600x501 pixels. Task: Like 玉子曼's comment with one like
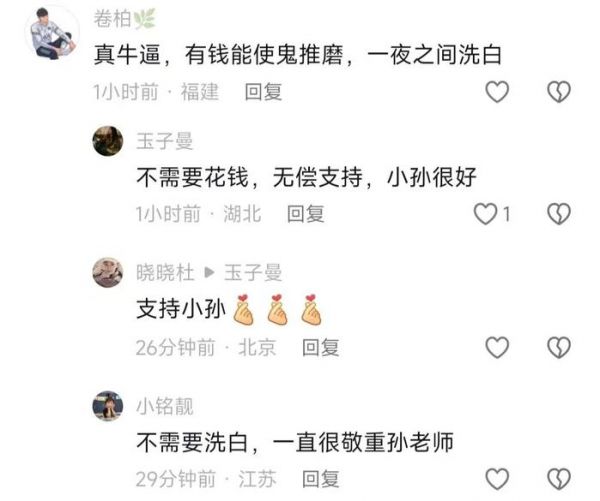click(486, 214)
